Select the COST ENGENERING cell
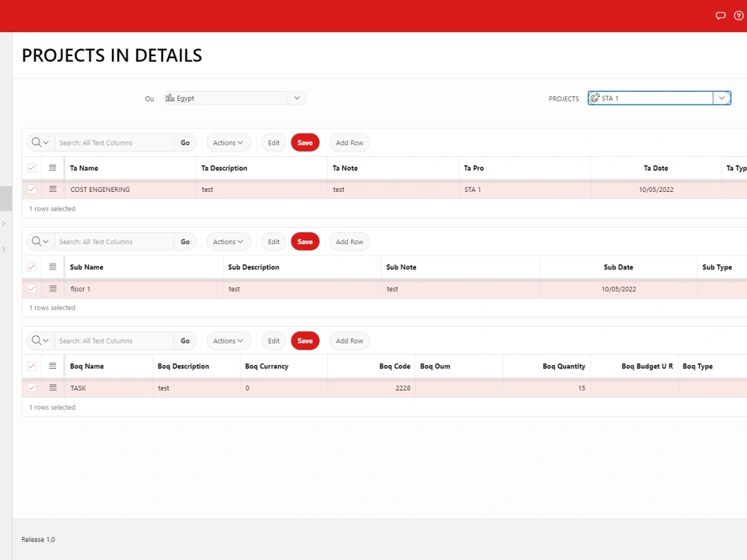 point(130,190)
